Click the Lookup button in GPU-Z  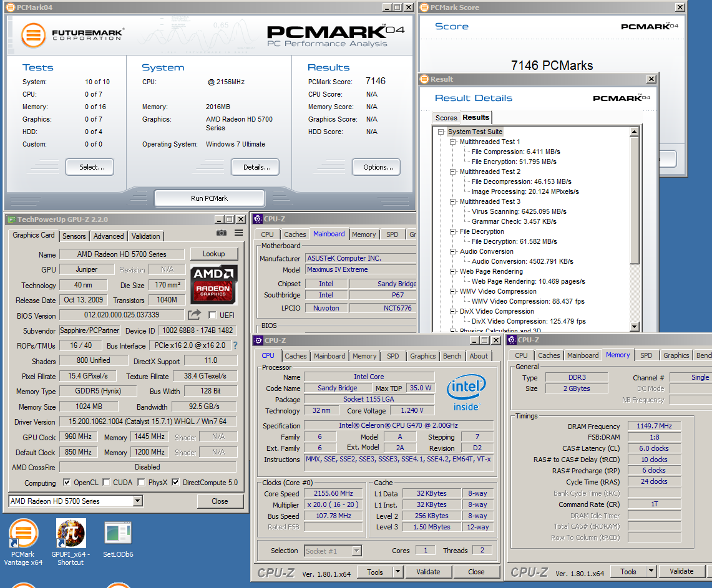214,254
